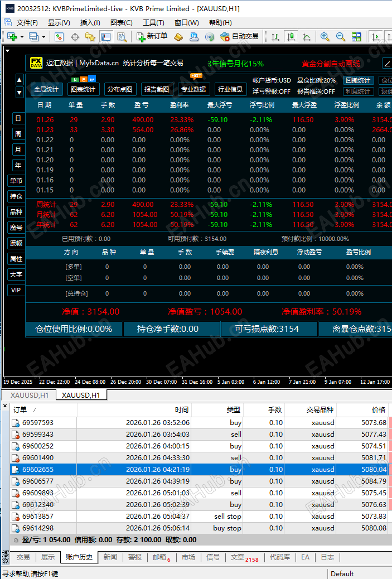Open the Strategy Tester icon
The width and height of the screenshot is (392, 579).
pos(122,37)
